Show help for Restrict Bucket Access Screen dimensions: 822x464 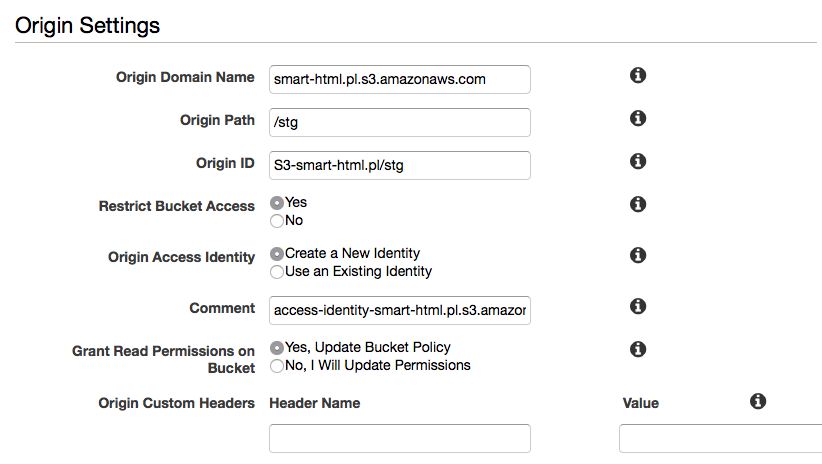click(637, 204)
